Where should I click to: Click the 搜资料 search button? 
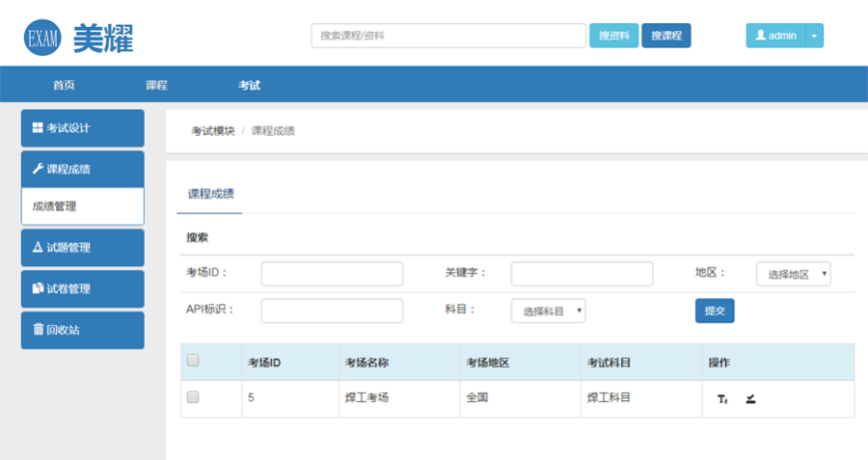[613, 36]
